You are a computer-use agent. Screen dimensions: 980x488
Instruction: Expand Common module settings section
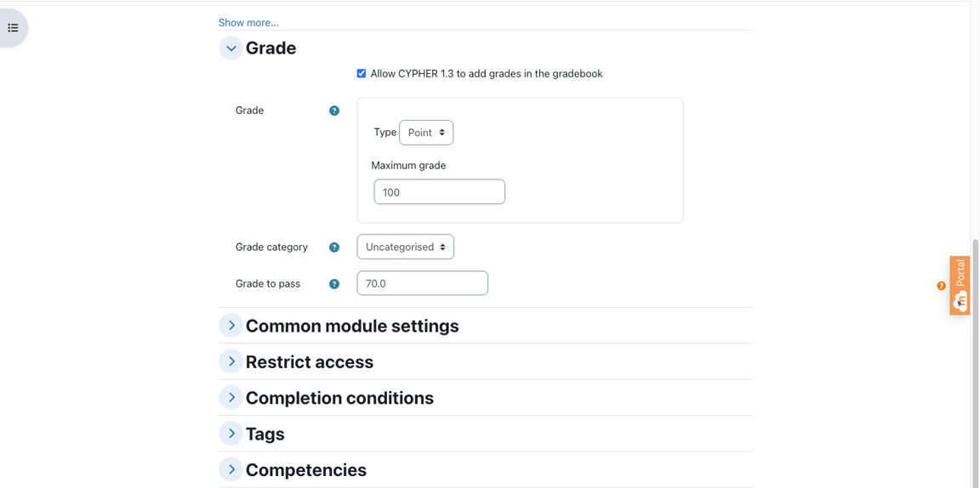(x=231, y=326)
